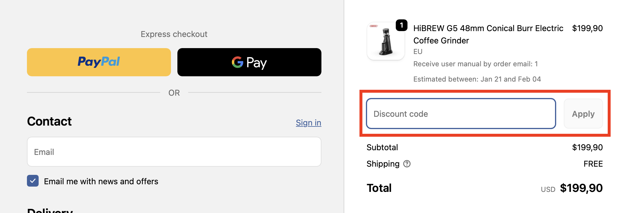
Task: Click the bold Total amount $199,90
Action: [581, 188]
